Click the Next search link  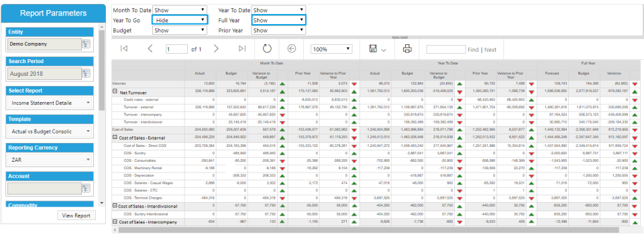490,50
